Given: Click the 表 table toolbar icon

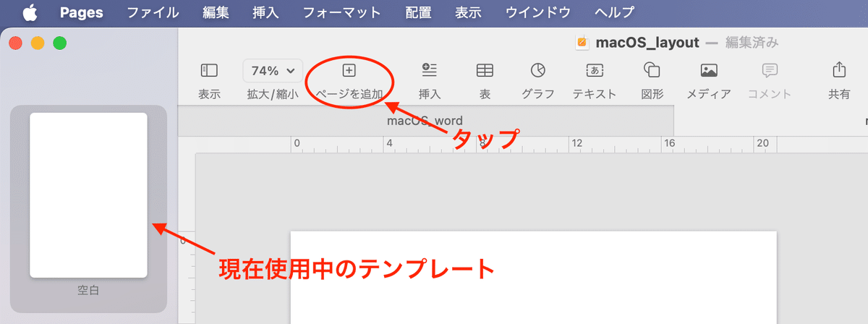Looking at the screenshot, I should click(485, 70).
